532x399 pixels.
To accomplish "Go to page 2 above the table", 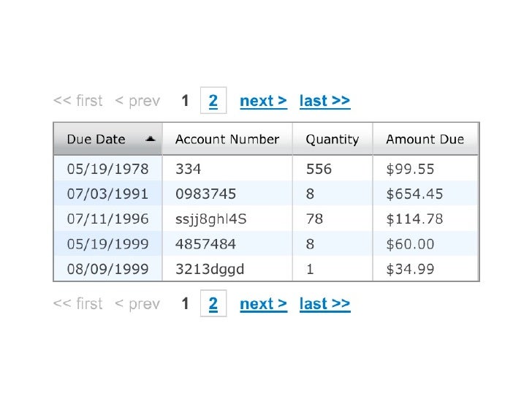I will 213,101.
